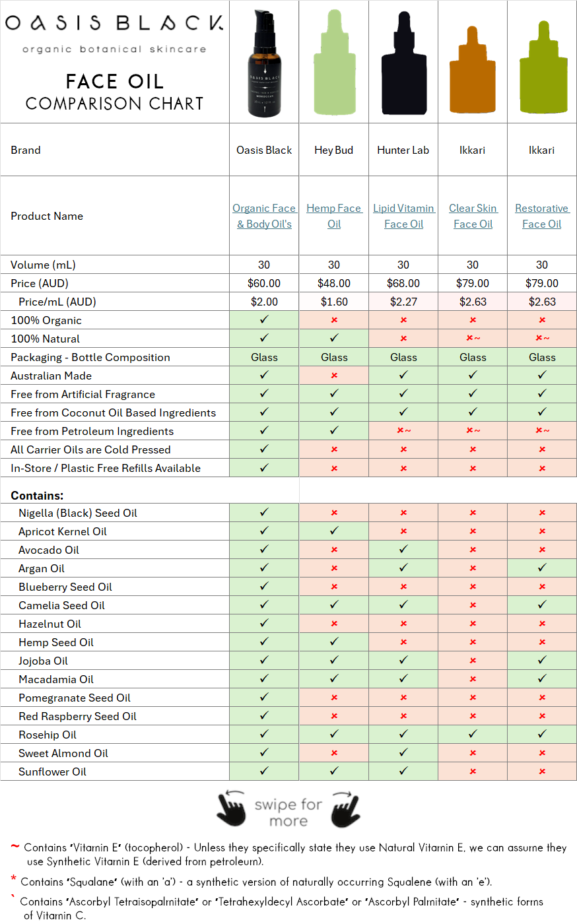
Task: Click the olive green Ikkari bottle image
Action: pos(543,69)
